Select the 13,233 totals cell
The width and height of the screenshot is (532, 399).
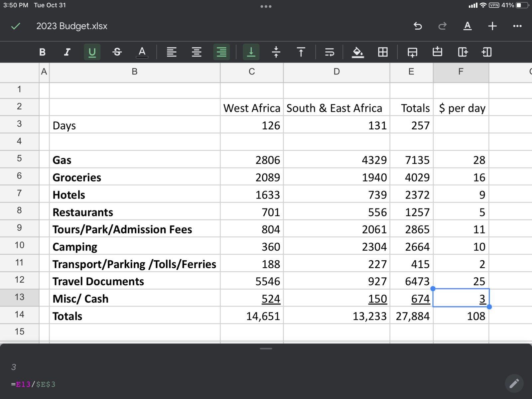(x=336, y=316)
